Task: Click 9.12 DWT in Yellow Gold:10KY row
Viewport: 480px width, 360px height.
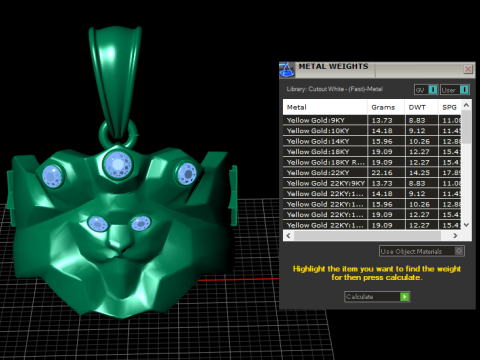Action: (x=417, y=131)
